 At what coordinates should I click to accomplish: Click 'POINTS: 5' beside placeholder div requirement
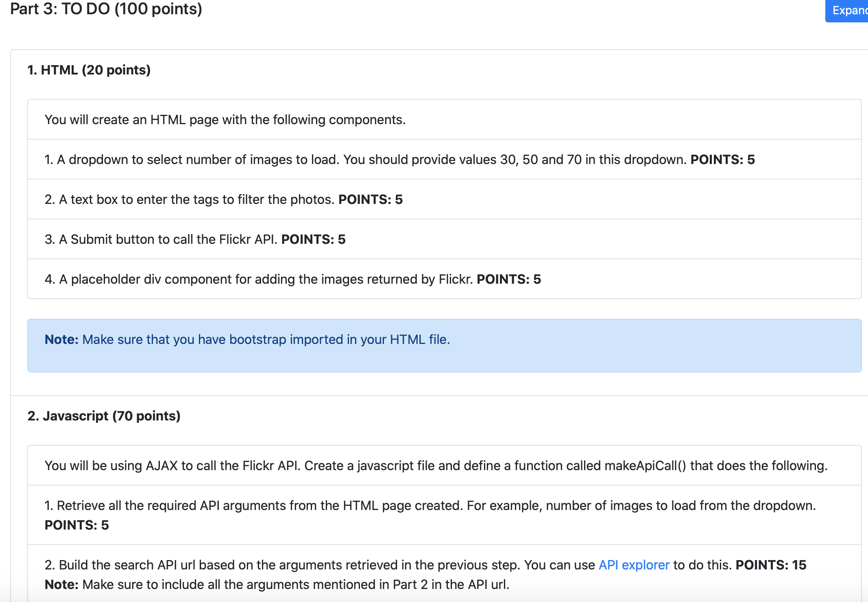click(x=508, y=279)
